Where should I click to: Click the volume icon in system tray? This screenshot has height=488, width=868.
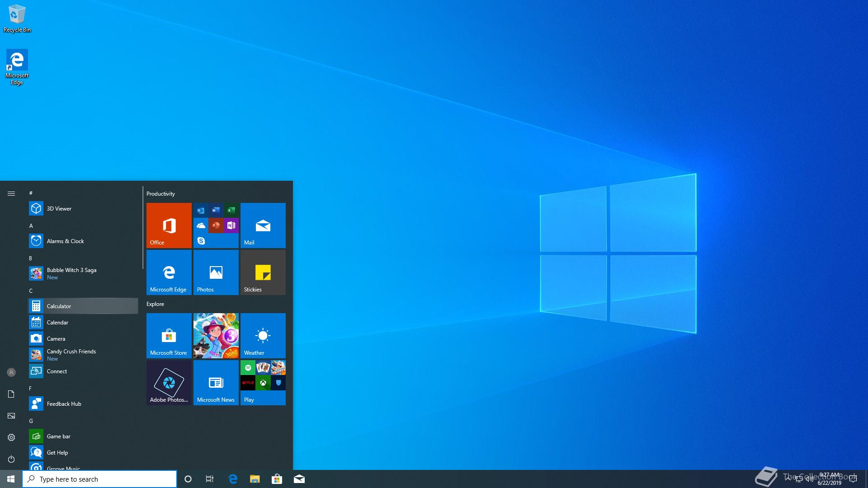809,479
